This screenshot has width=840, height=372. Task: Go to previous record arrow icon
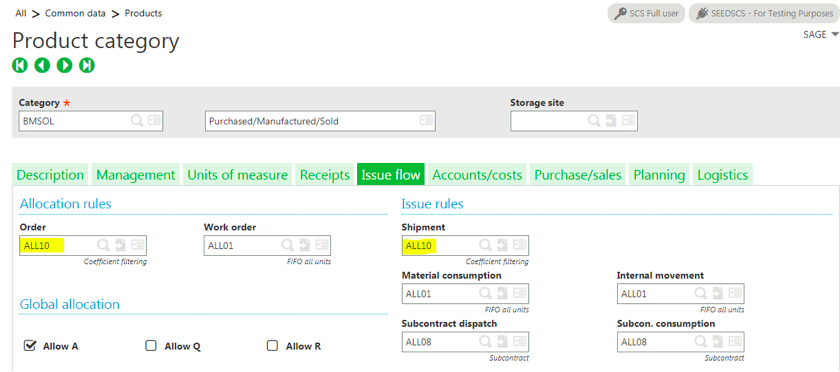[x=42, y=65]
